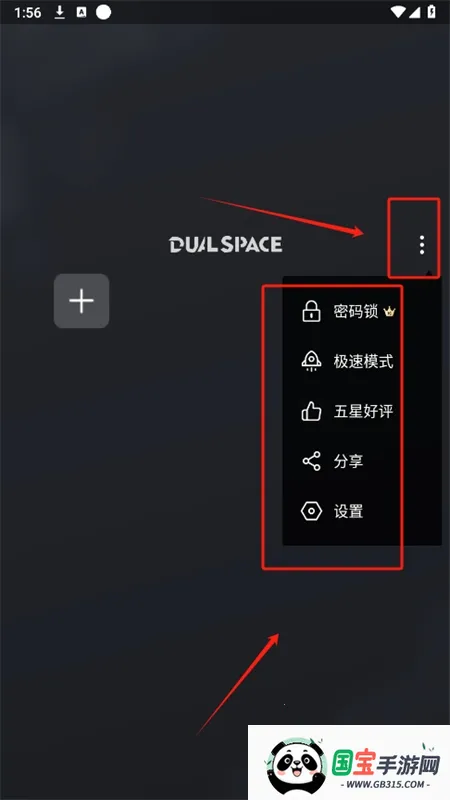Open 设置 from the popup menu

pos(362,511)
